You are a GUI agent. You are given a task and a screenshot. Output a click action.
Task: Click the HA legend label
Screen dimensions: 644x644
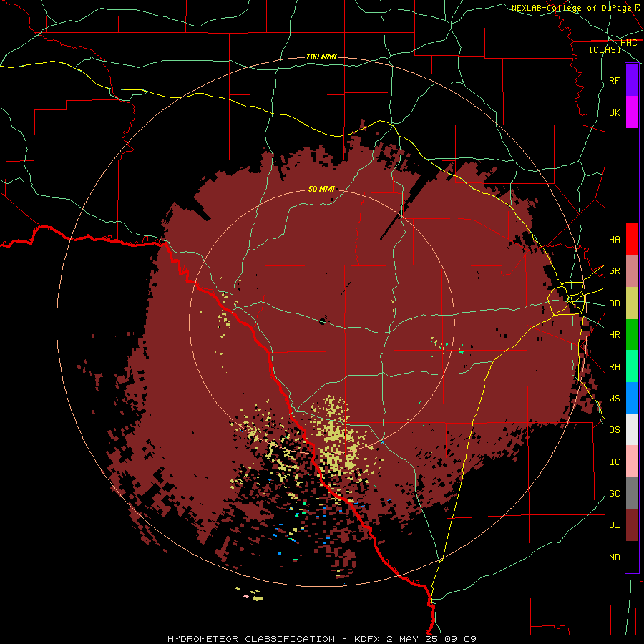tap(614, 239)
